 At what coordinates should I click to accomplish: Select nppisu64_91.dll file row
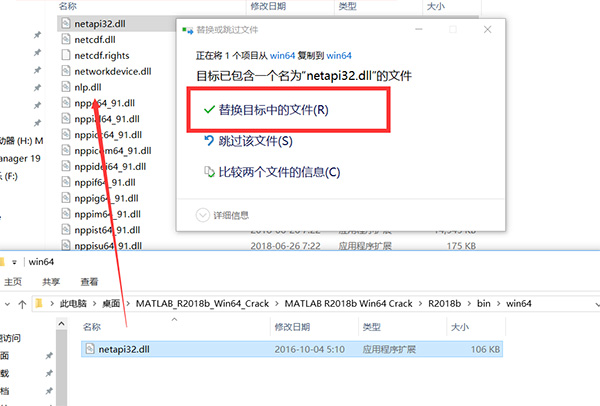pyautogui.click(x=108, y=246)
